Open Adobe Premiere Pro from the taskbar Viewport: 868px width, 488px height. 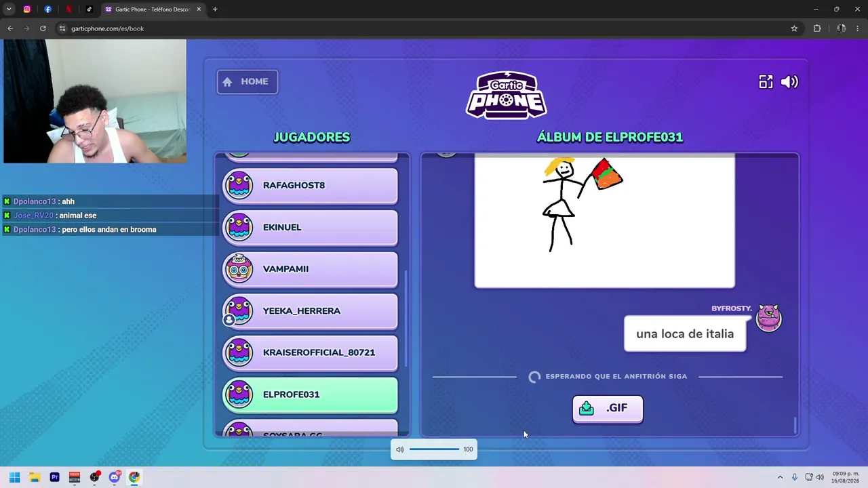[x=55, y=477]
